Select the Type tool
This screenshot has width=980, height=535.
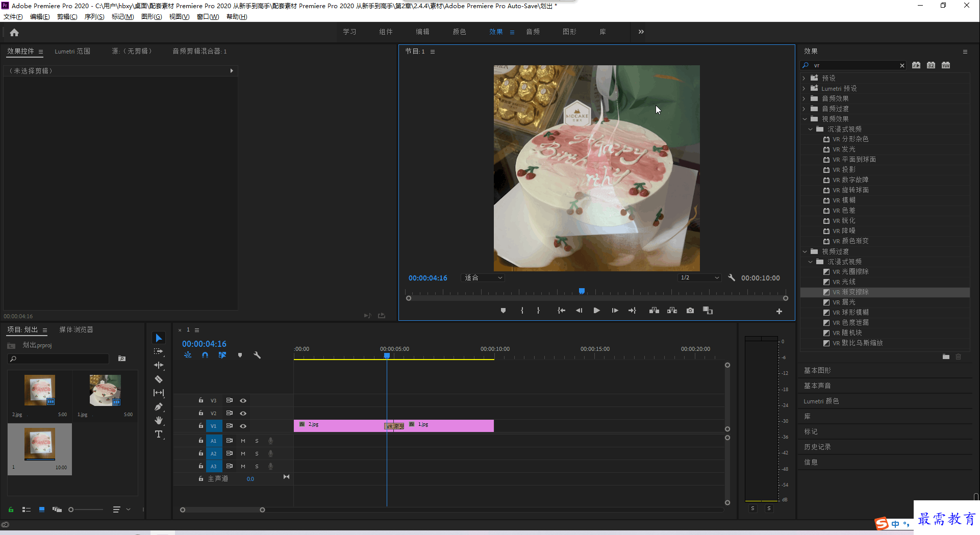159,434
